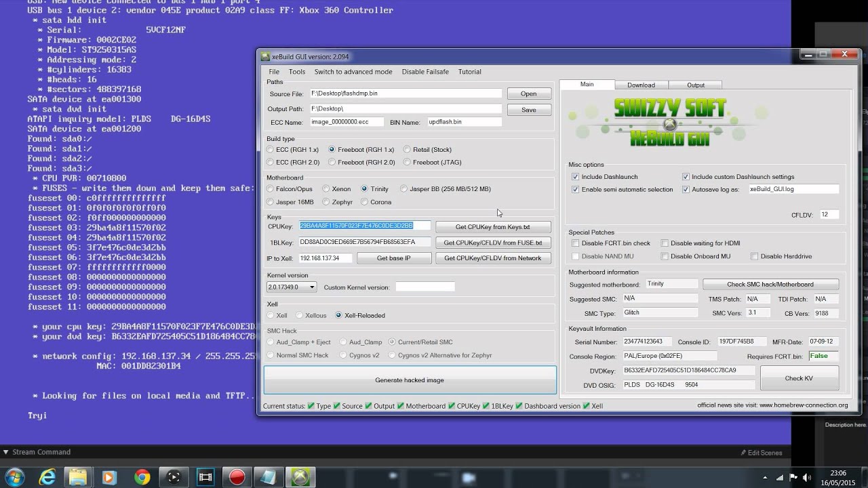This screenshot has width=868, height=488.
Task: Select Retail (Stock) build type
Action: (x=427, y=150)
